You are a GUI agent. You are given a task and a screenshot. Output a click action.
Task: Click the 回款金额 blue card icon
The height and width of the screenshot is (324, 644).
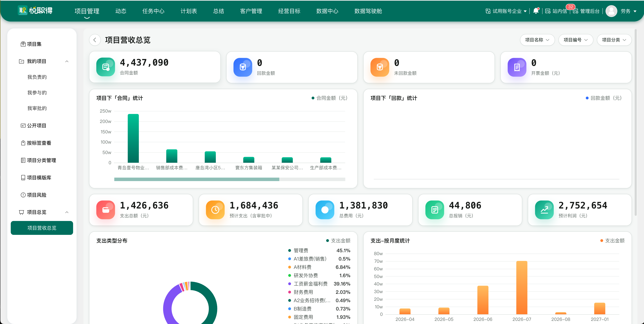(242, 67)
